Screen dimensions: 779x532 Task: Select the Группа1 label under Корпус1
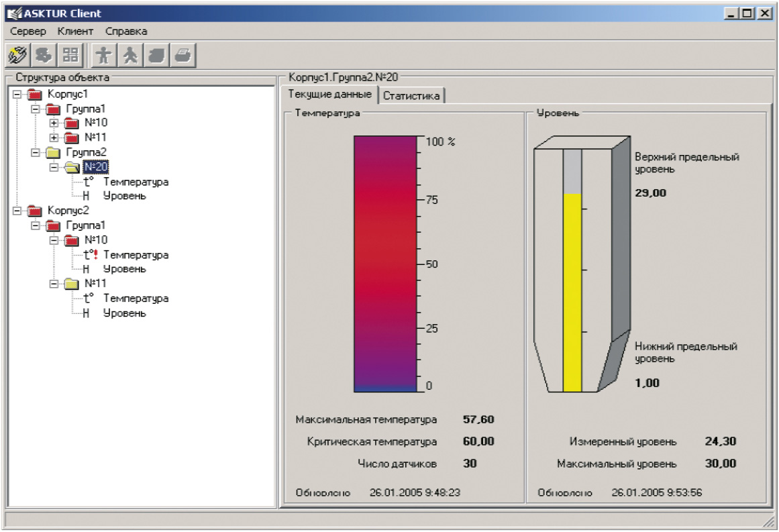[86, 109]
